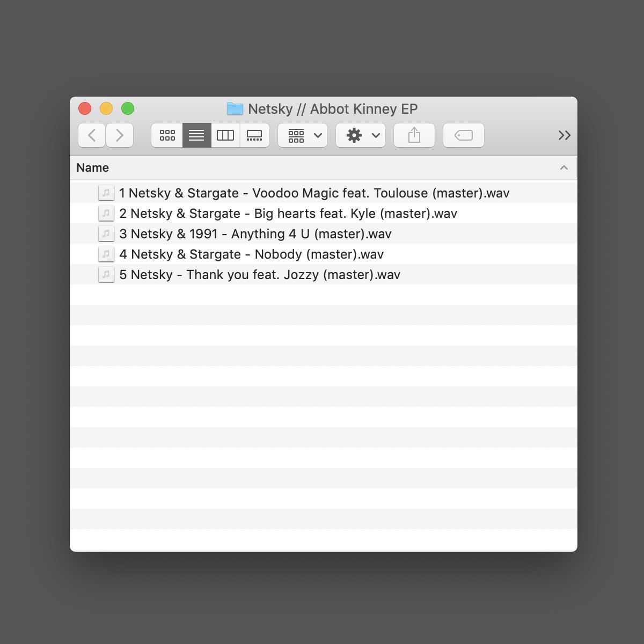Image resolution: width=644 pixels, height=644 pixels.
Task: Click the audio icon of the Nobody file
Action: (x=106, y=254)
